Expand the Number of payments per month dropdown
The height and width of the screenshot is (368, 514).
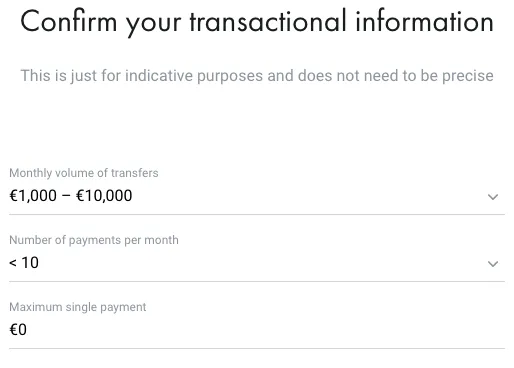click(x=257, y=257)
